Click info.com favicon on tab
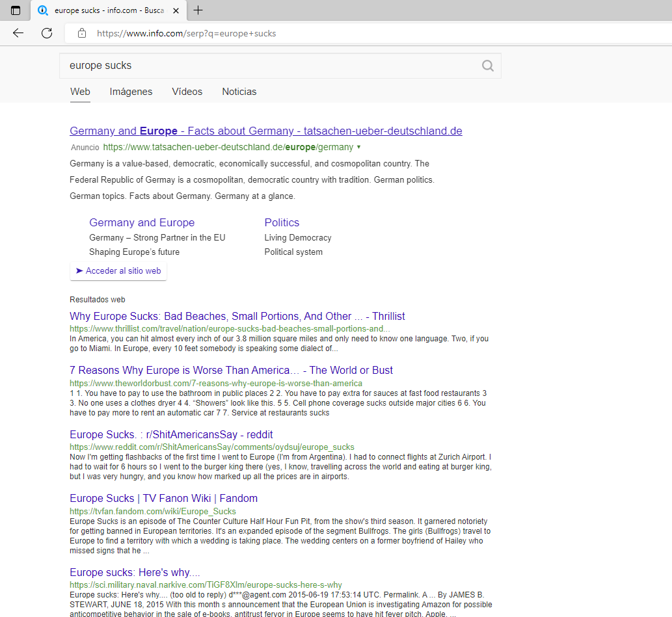Image resolution: width=672 pixels, height=617 pixels. pos(43,10)
